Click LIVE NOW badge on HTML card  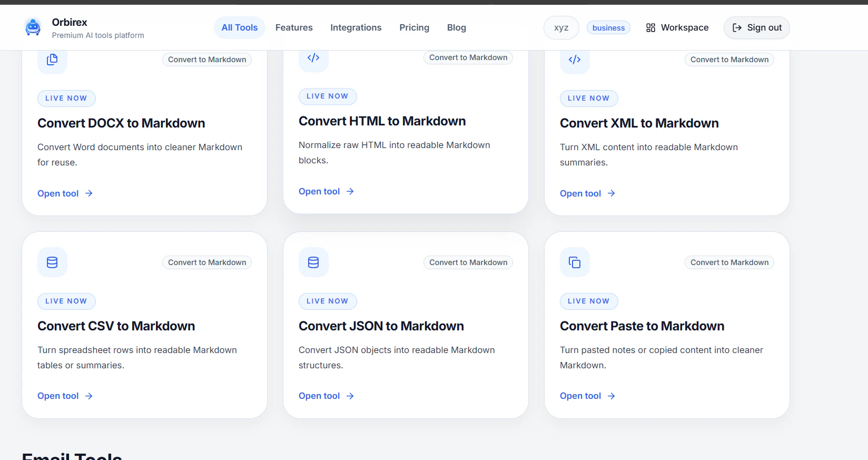(328, 96)
